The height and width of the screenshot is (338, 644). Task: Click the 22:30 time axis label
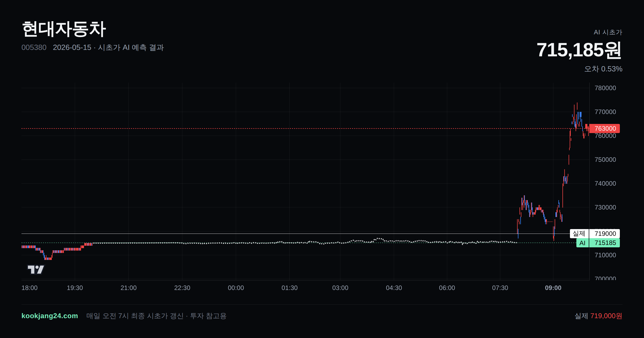pos(182,288)
